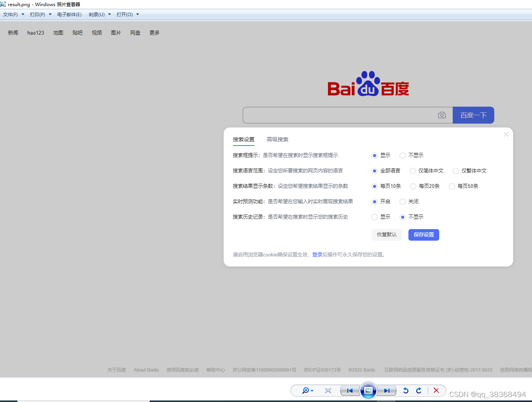Viewport: 532px width, 402px height.
Task: Select 每页50条 results per page
Action: point(452,186)
